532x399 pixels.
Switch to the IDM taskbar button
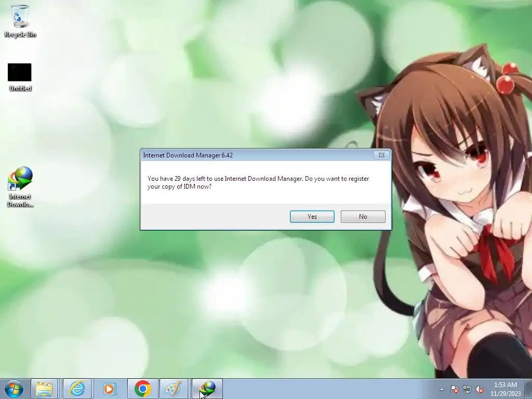coord(207,389)
